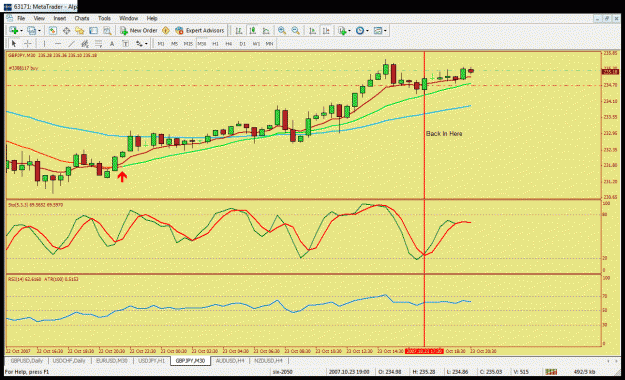This screenshot has height=380, width=625.
Task: Toggle Auto Scroll chart icon
Action: pos(312,31)
